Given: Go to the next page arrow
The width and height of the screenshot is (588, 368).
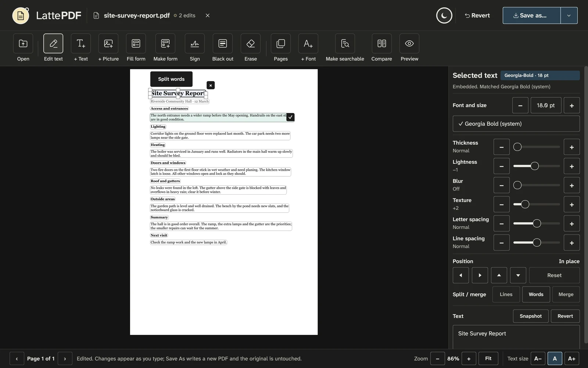Looking at the screenshot, I should [65, 358].
